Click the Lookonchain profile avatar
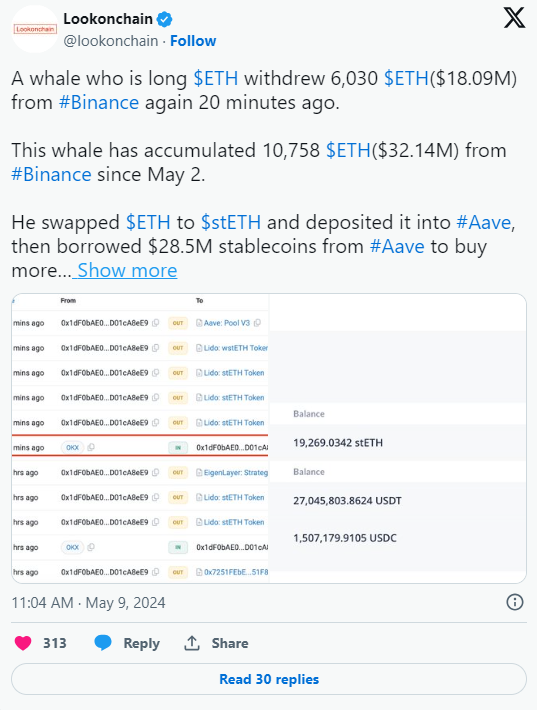 pos(35,29)
